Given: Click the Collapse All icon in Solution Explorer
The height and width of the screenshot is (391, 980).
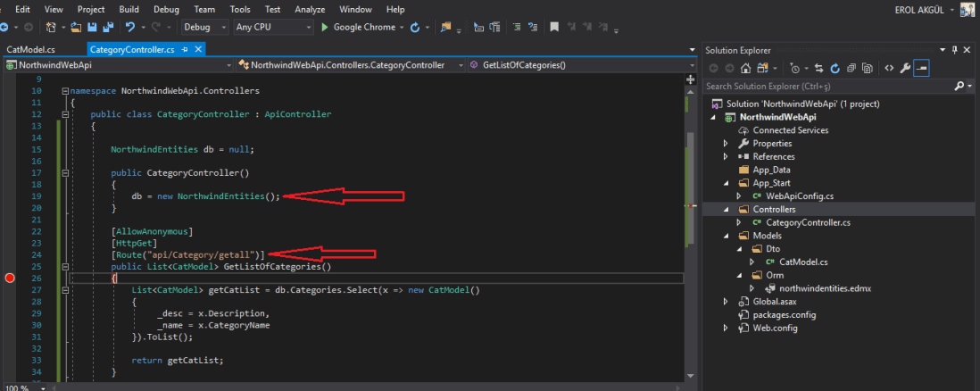Looking at the screenshot, I should pyautogui.click(x=852, y=68).
